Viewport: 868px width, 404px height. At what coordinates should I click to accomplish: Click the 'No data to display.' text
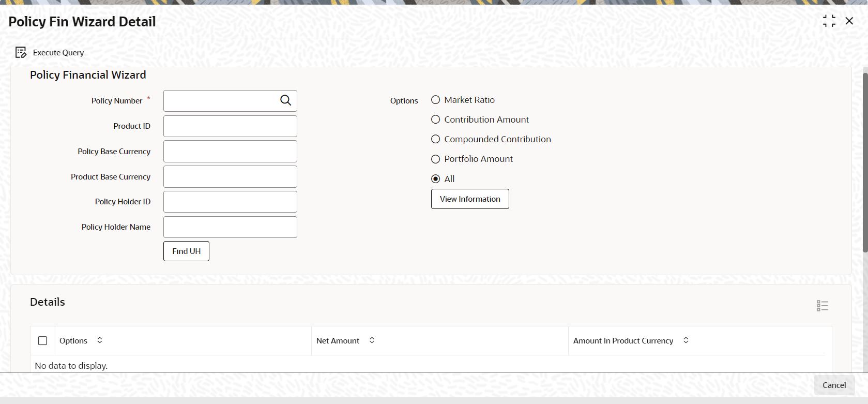[71, 366]
